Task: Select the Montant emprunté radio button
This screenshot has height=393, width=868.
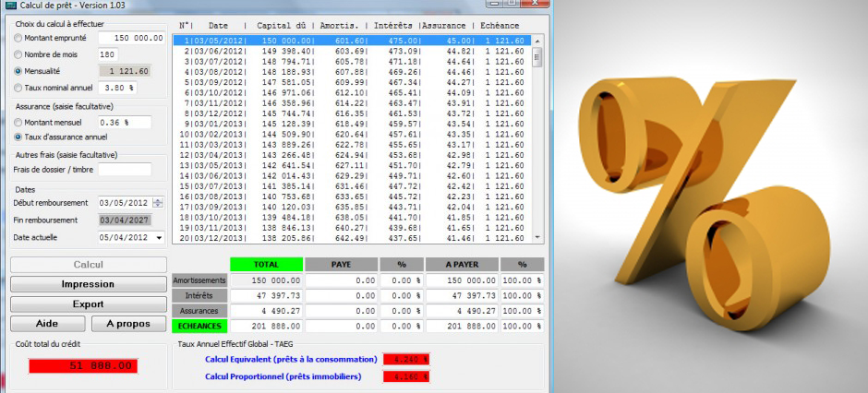Action: 19,38
